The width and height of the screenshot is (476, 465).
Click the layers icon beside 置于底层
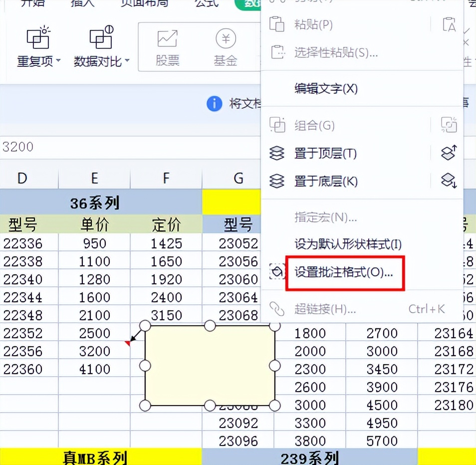277,181
